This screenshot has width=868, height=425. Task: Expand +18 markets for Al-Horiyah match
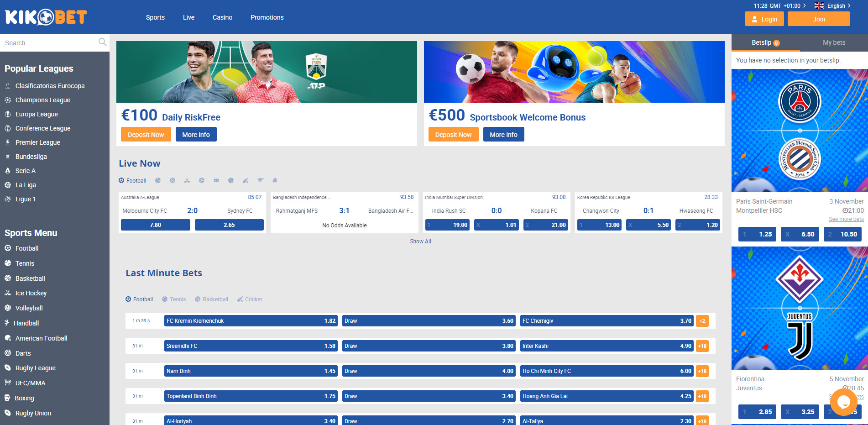pos(702,421)
